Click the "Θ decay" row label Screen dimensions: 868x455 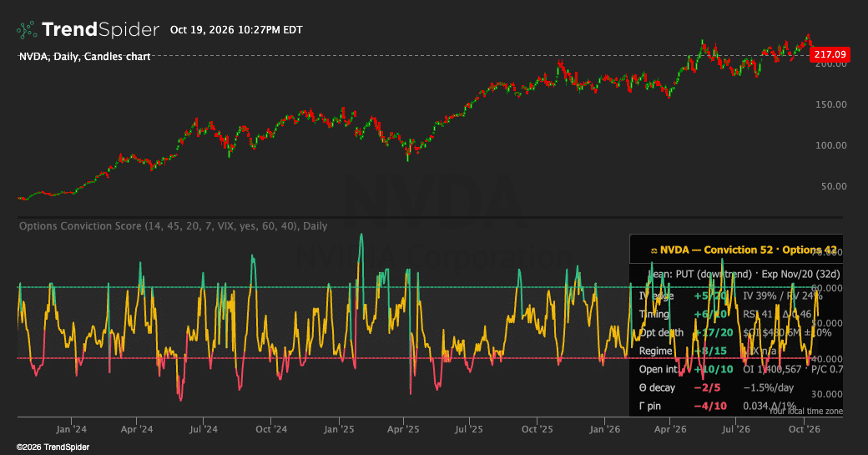click(x=657, y=387)
